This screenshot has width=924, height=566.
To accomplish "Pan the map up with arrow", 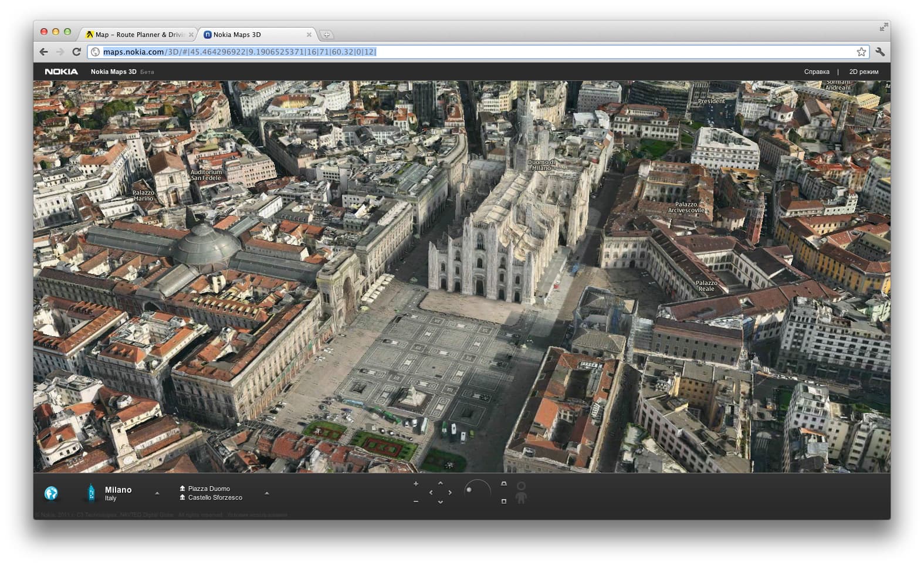I will point(441,483).
